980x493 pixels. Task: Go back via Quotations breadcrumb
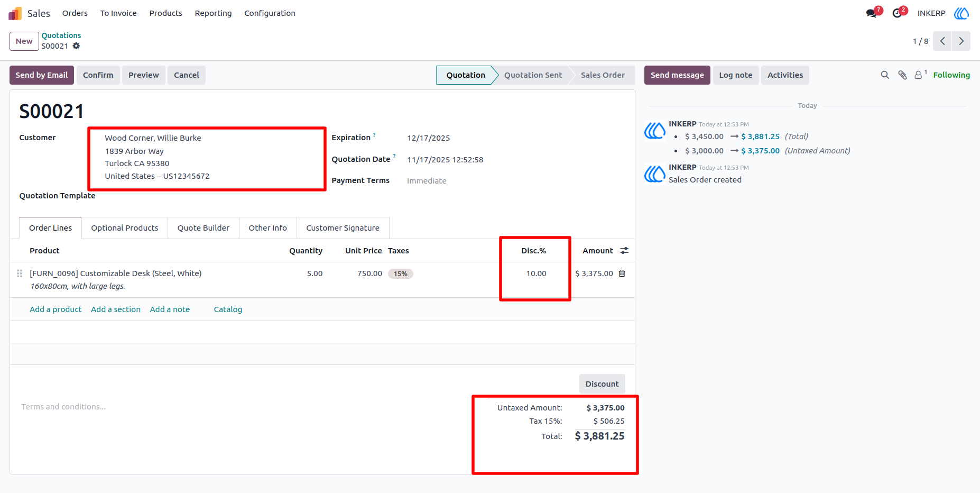pyautogui.click(x=61, y=35)
